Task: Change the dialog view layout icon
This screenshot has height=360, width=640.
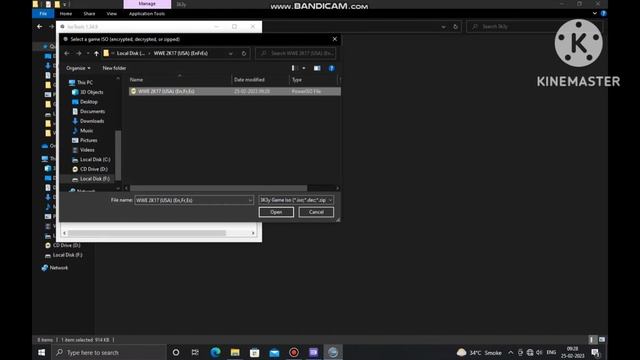Action: [293, 68]
